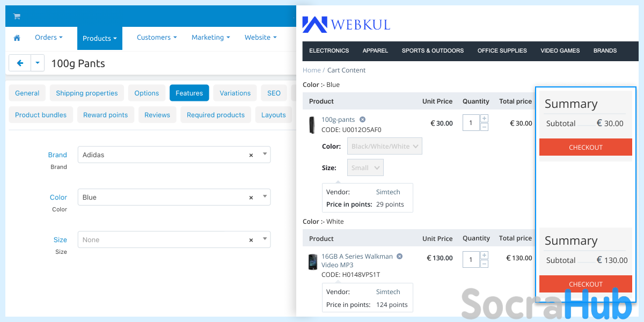The height and width of the screenshot is (322, 644).
Task: Open the Reward points tab
Action: 106,115
